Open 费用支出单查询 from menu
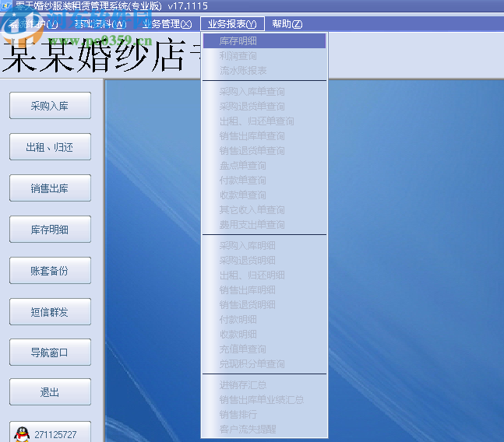 (x=264, y=225)
